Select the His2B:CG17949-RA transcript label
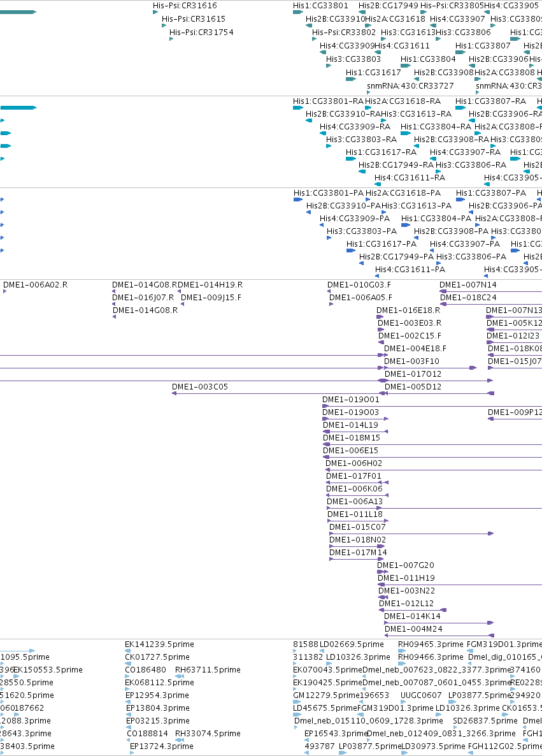This screenshot has width=542, height=756. [x=396, y=165]
